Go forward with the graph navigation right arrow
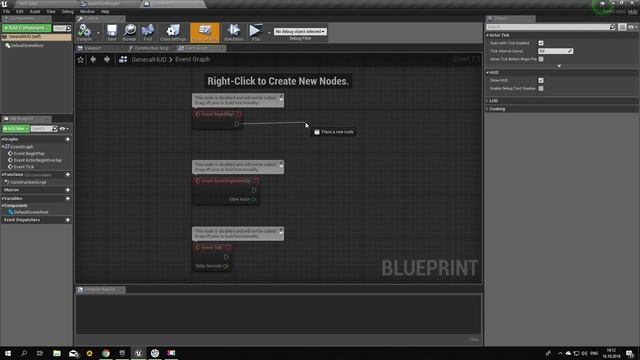This screenshot has height=360, width=640. 107,60
